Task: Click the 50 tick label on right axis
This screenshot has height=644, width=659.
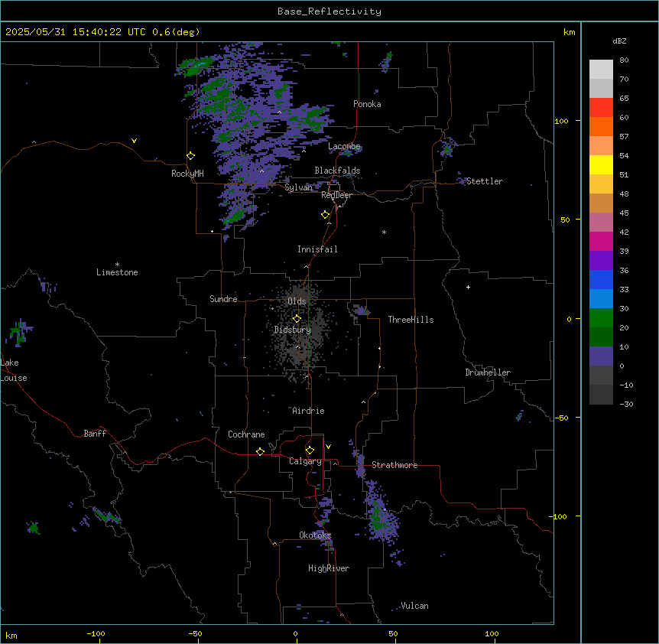Action: tap(565, 220)
